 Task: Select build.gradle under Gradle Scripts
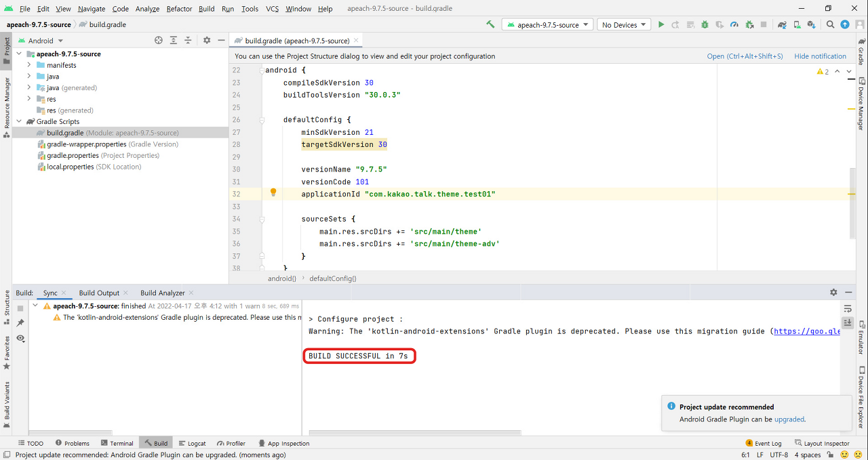pos(66,132)
